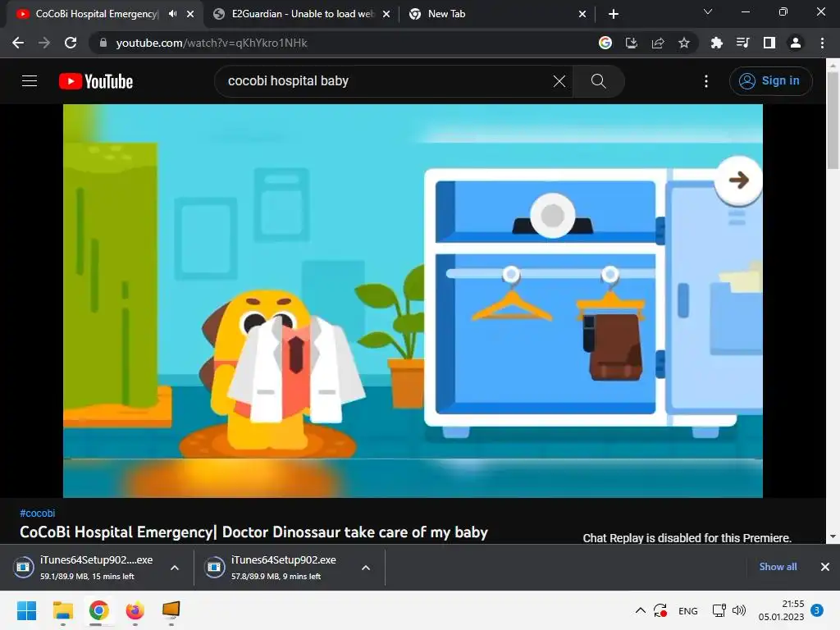Open the Extensions puzzle menu

[x=717, y=43]
